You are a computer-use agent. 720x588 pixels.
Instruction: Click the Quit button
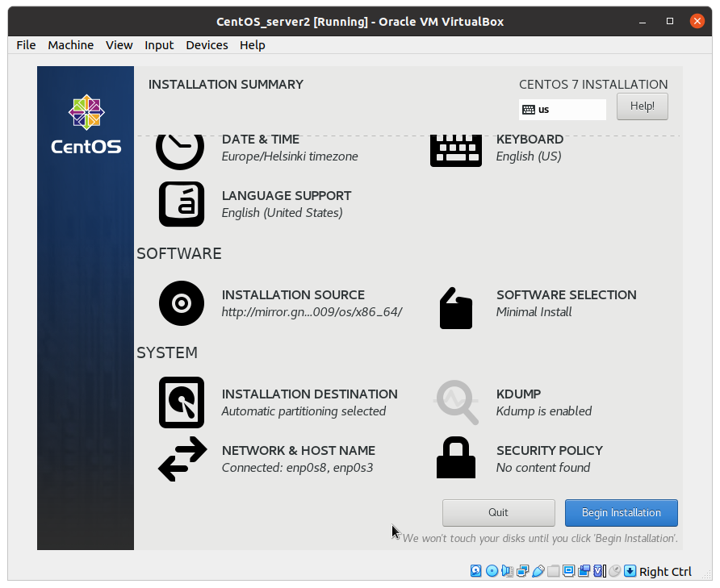[498, 512]
